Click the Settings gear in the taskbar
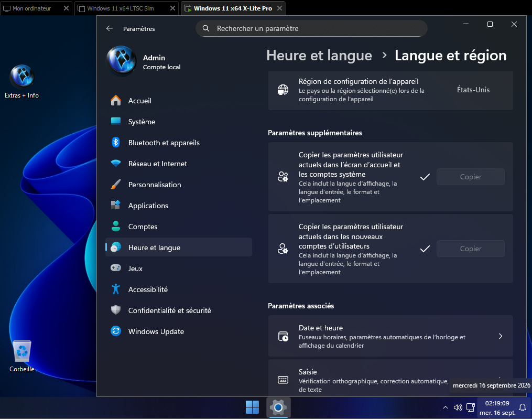This screenshot has height=419, width=532. point(278,407)
